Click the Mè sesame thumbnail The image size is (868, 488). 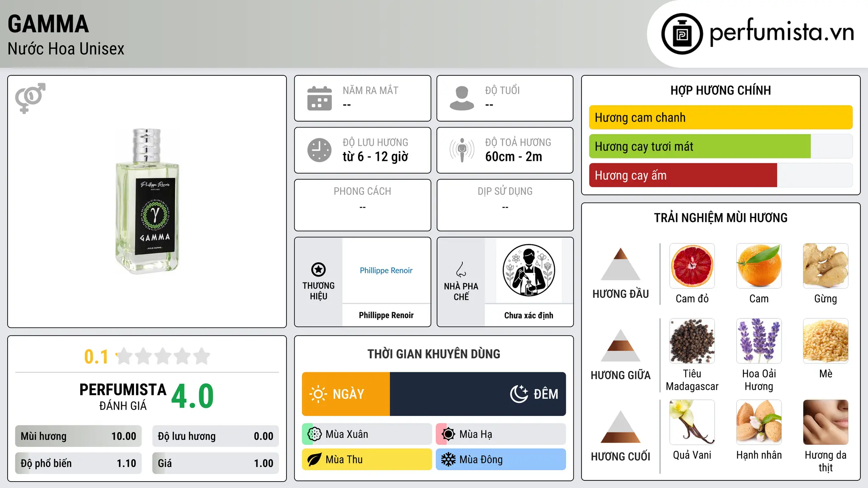[826, 341]
